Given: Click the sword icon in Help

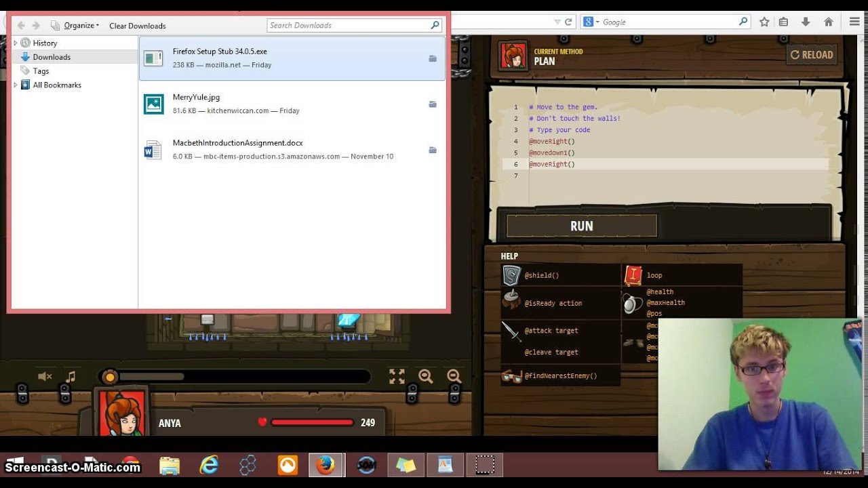Looking at the screenshot, I should pos(511,331).
